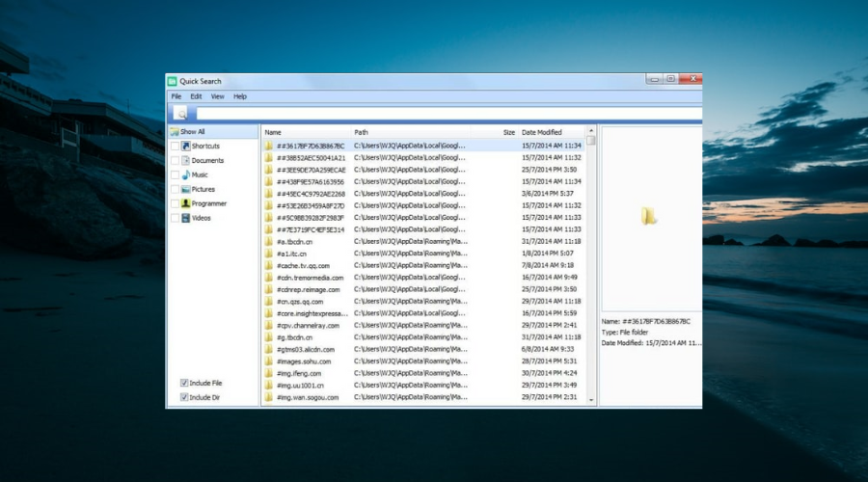Image resolution: width=868 pixels, height=482 pixels.
Task: Click the Pictures category icon
Action: 185,189
